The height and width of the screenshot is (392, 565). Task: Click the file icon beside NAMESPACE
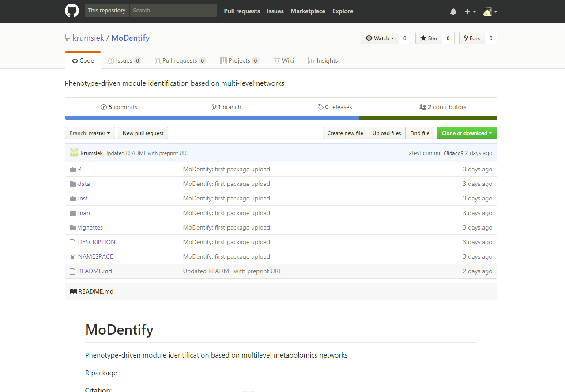point(72,256)
